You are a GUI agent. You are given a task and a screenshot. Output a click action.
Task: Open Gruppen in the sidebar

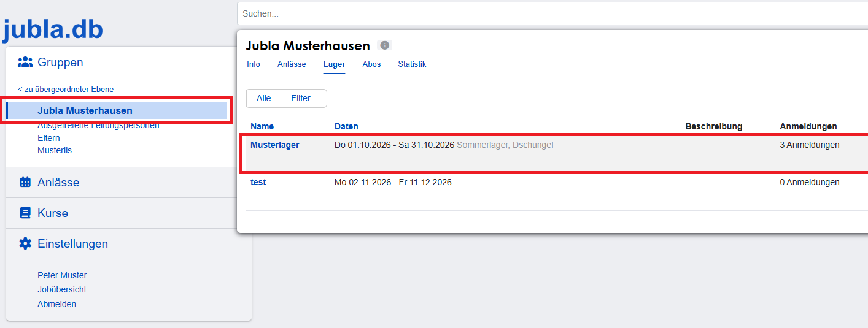tap(60, 62)
